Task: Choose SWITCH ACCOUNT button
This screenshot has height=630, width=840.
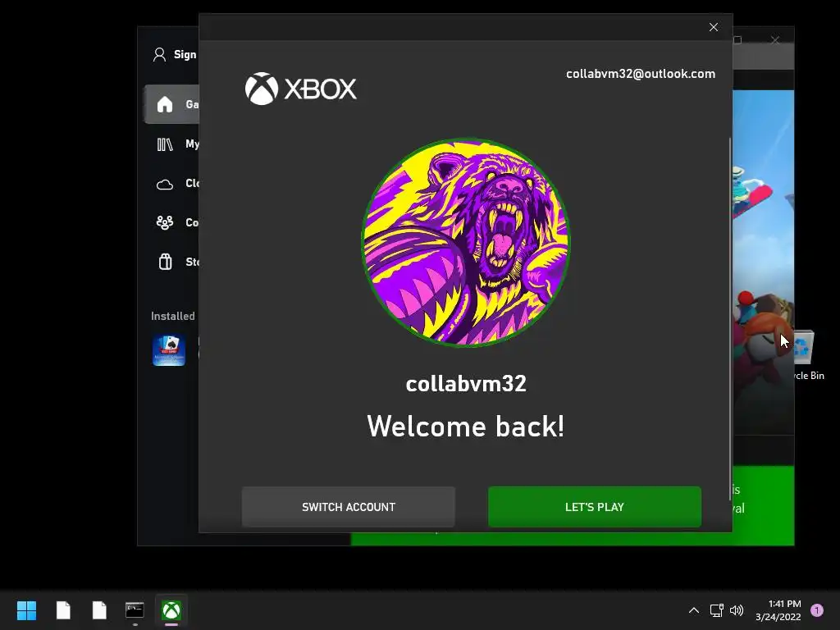Action: click(x=348, y=507)
